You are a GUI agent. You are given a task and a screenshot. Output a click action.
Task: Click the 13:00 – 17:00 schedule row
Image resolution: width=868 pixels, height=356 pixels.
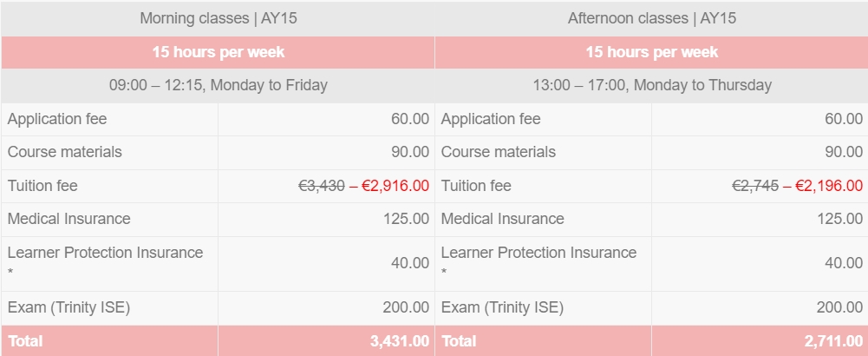[x=651, y=85]
